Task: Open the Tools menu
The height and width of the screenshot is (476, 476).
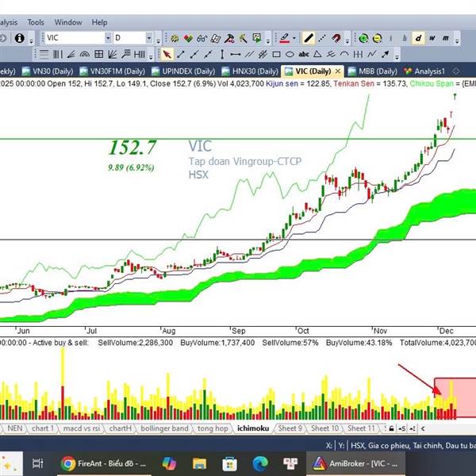Action: [36, 22]
